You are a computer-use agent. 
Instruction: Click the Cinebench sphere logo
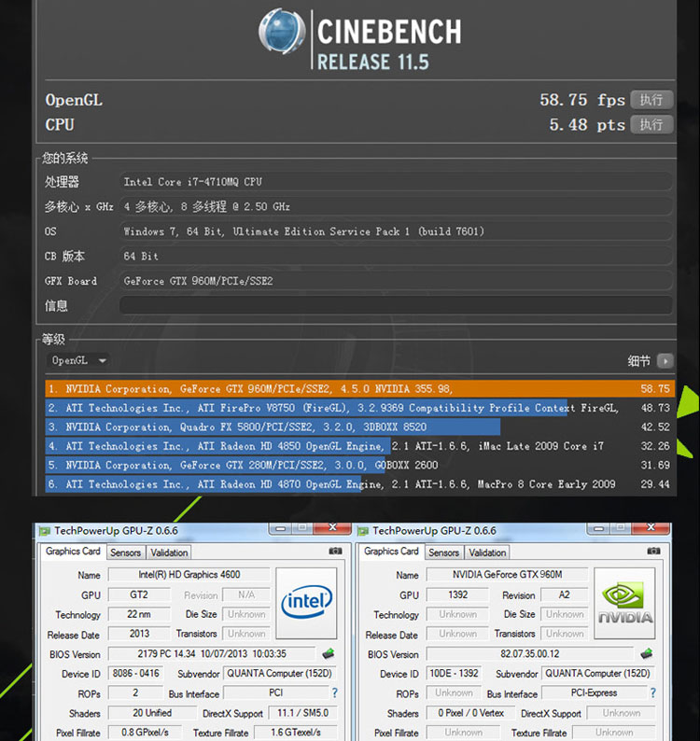[x=282, y=31]
